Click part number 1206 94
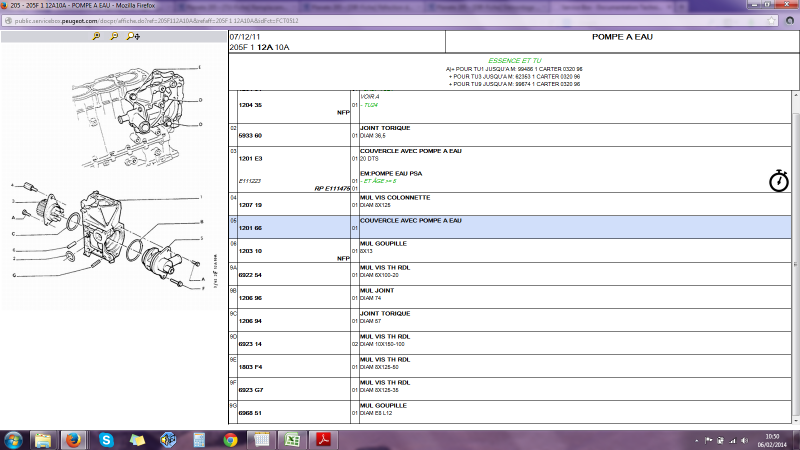The image size is (800, 450). point(250,321)
